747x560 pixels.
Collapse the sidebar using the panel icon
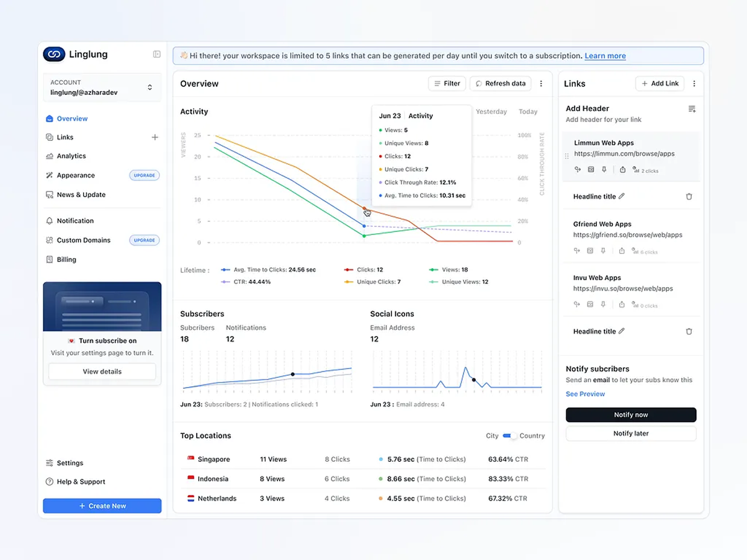[157, 55]
